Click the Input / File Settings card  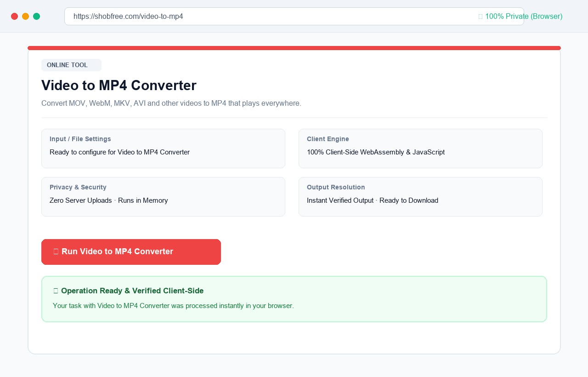(x=163, y=149)
